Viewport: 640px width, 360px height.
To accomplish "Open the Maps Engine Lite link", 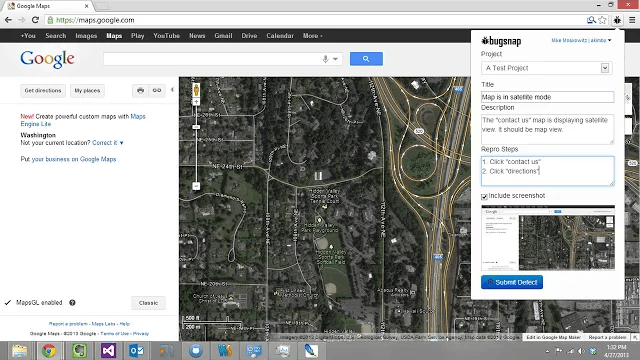I will 83,120.
